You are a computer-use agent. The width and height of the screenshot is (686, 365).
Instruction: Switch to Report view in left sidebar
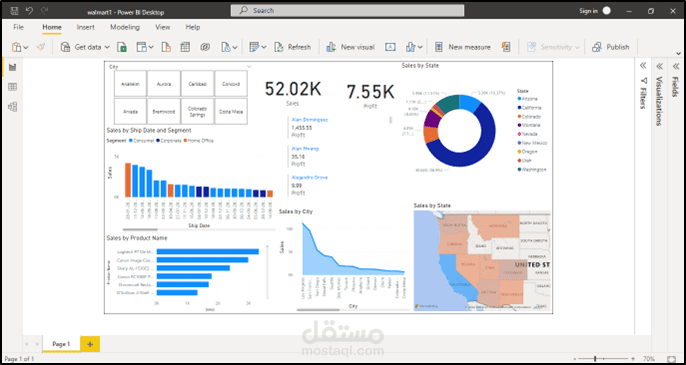tap(12, 67)
